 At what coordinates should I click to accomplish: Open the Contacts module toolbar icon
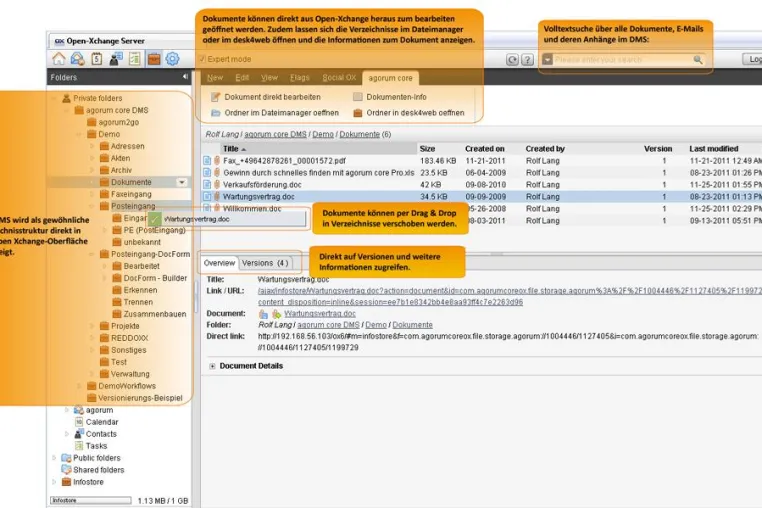116,59
